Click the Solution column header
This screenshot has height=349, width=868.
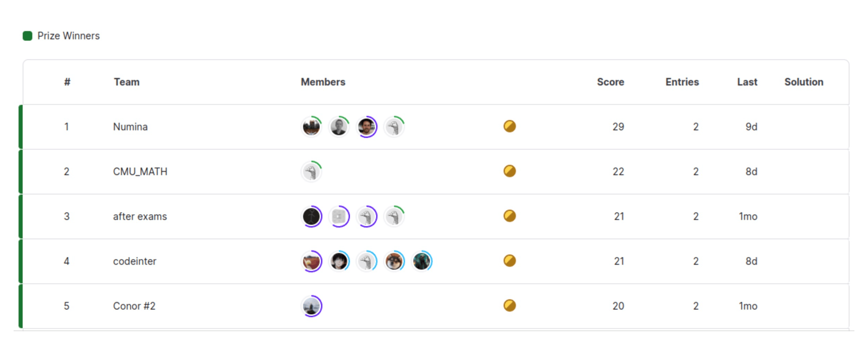[x=804, y=82]
